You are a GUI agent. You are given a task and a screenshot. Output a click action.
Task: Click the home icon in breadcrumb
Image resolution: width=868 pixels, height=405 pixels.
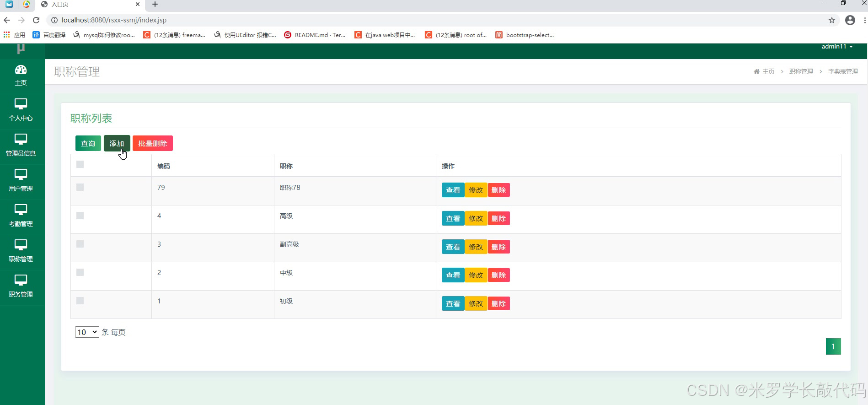(756, 71)
